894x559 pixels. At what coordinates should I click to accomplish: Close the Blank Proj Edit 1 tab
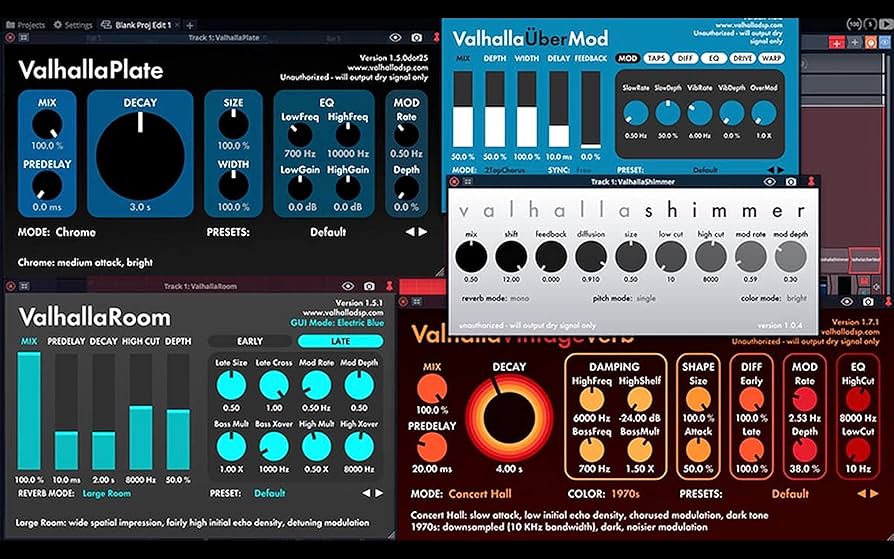pos(177,25)
